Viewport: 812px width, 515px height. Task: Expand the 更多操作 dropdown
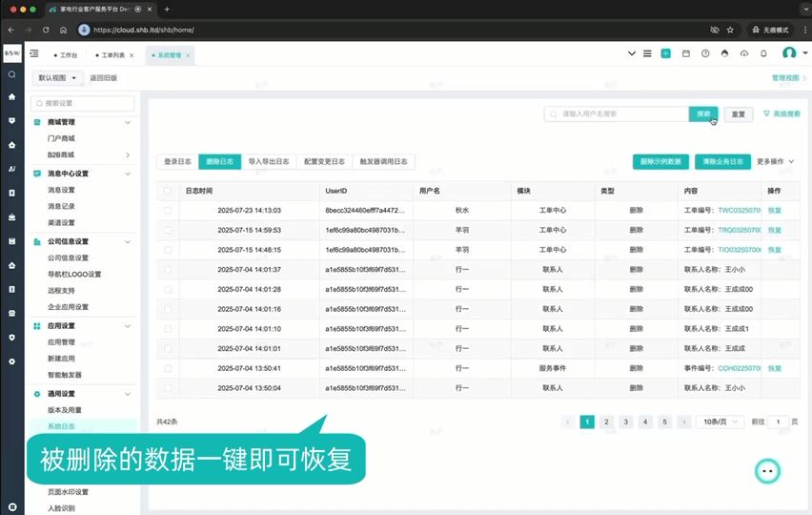tap(776, 162)
